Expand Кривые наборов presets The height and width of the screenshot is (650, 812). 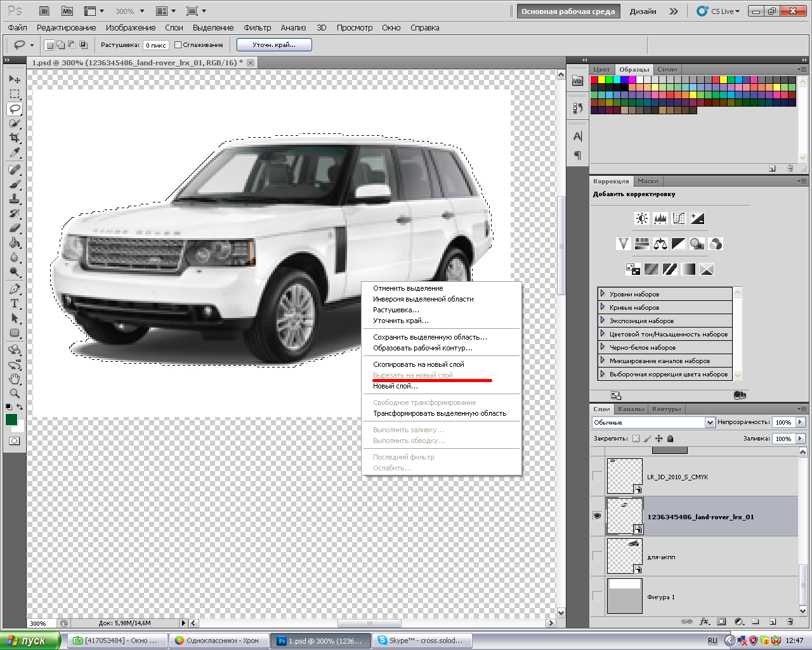coord(603,307)
